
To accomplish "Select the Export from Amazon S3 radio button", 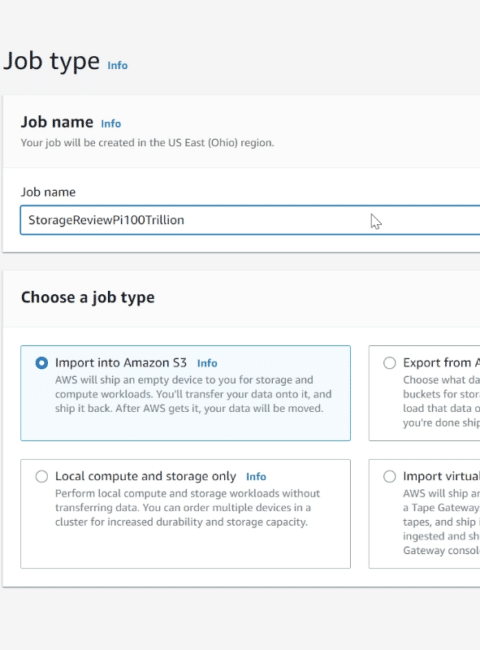I will (389, 363).
